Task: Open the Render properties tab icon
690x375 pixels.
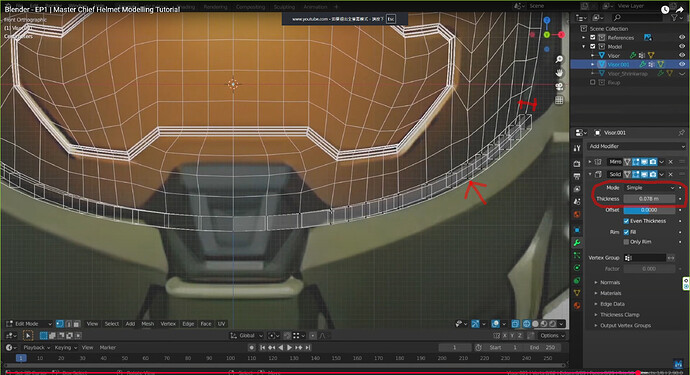Action: click(x=577, y=164)
